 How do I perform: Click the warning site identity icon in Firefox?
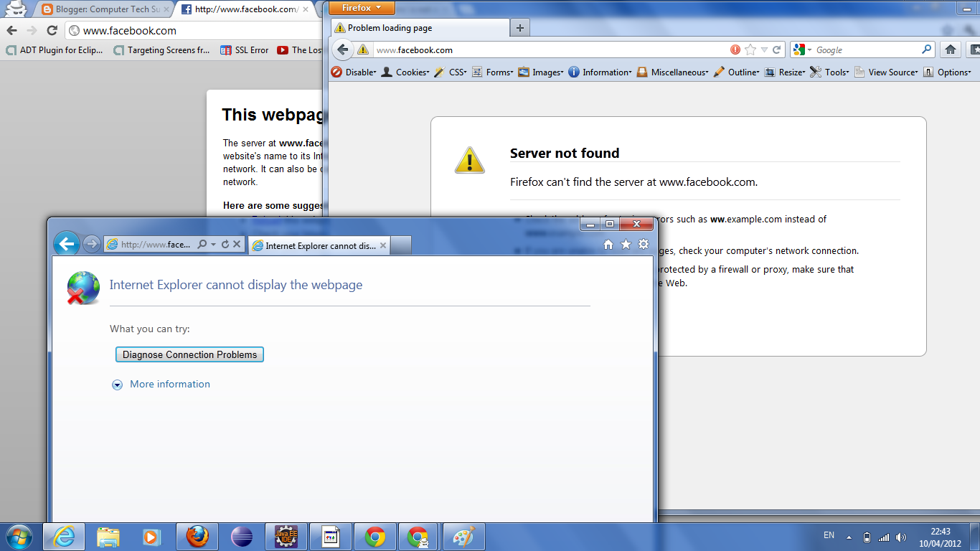coord(363,50)
